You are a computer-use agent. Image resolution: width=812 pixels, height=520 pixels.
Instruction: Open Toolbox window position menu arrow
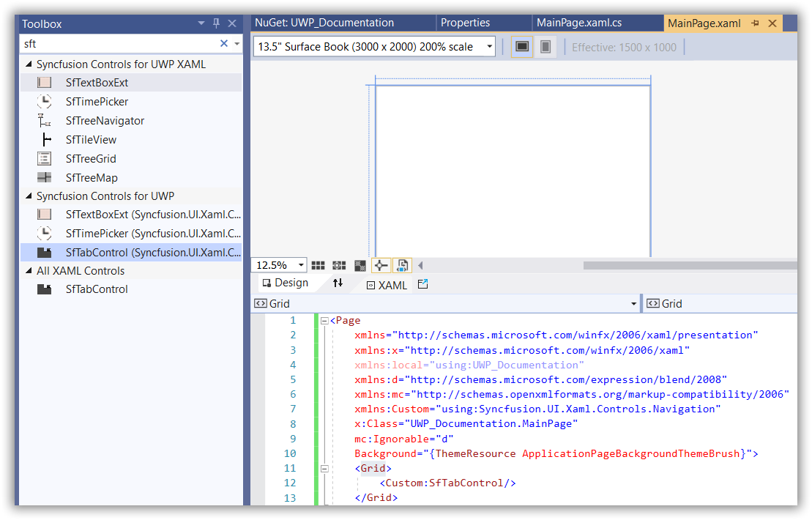(201, 23)
